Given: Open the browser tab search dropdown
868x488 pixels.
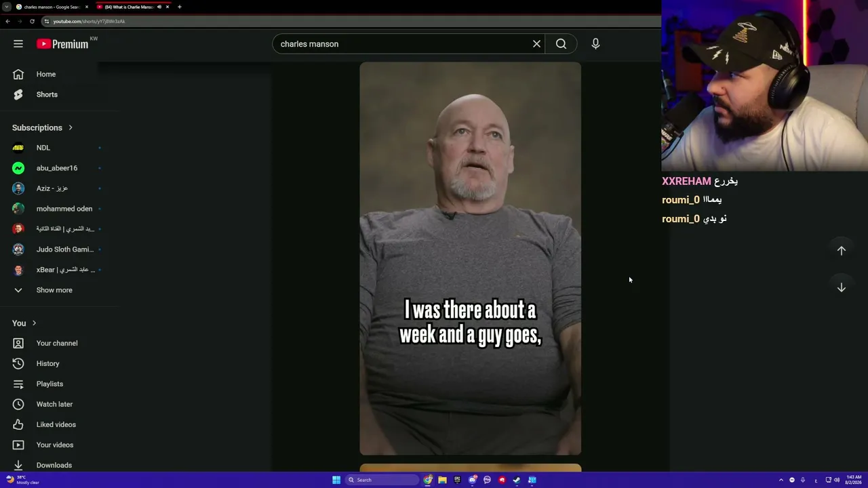Looking at the screenshot, I should (x=6, y=7).
